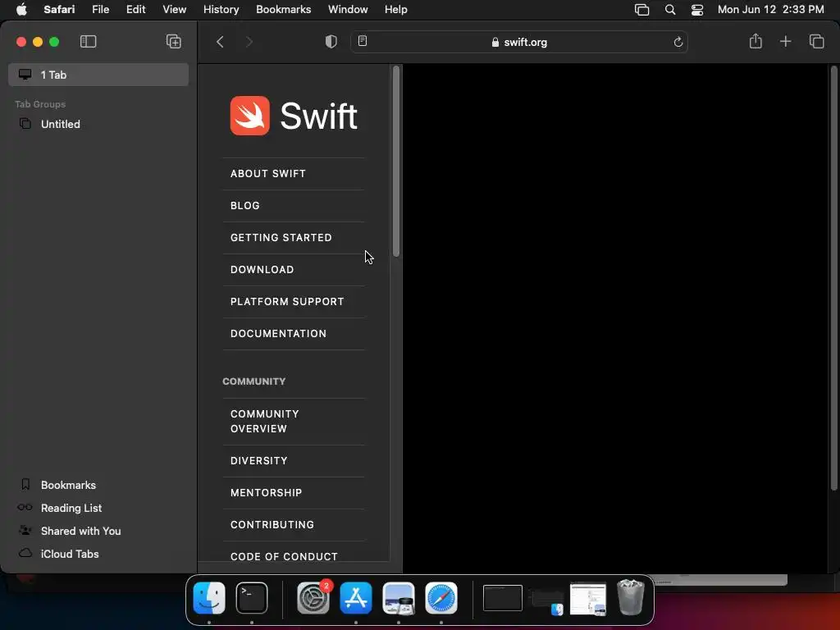Viewport: 840px width, 630px height.
Task: Open the Getting Started link
Action: click(281, 237)
